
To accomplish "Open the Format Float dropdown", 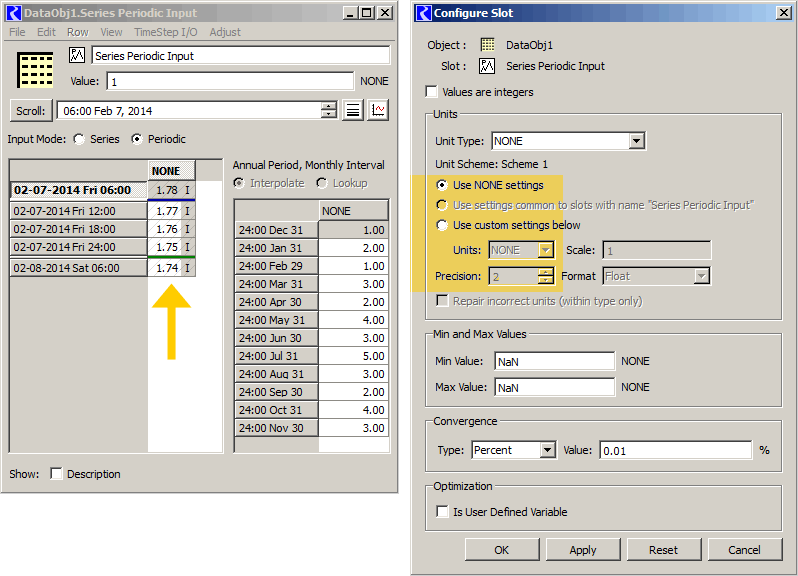I will [701, 276].
